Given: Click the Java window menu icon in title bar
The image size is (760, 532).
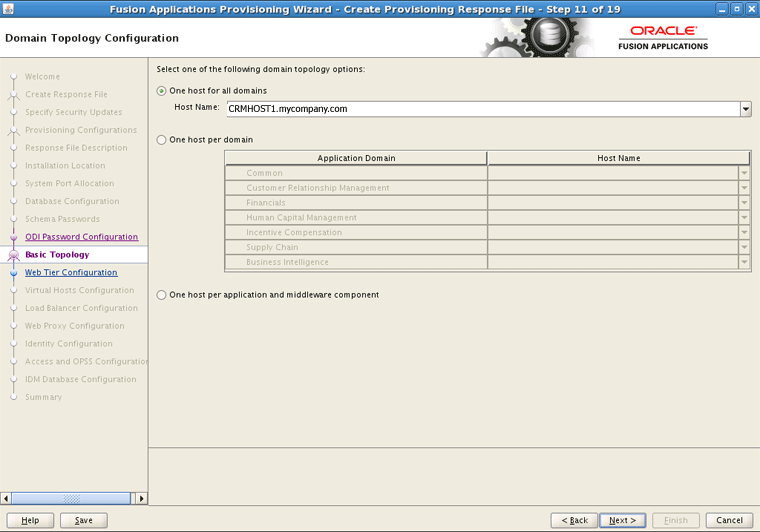Looking at the screenshot, I should [x=8, y=9].
